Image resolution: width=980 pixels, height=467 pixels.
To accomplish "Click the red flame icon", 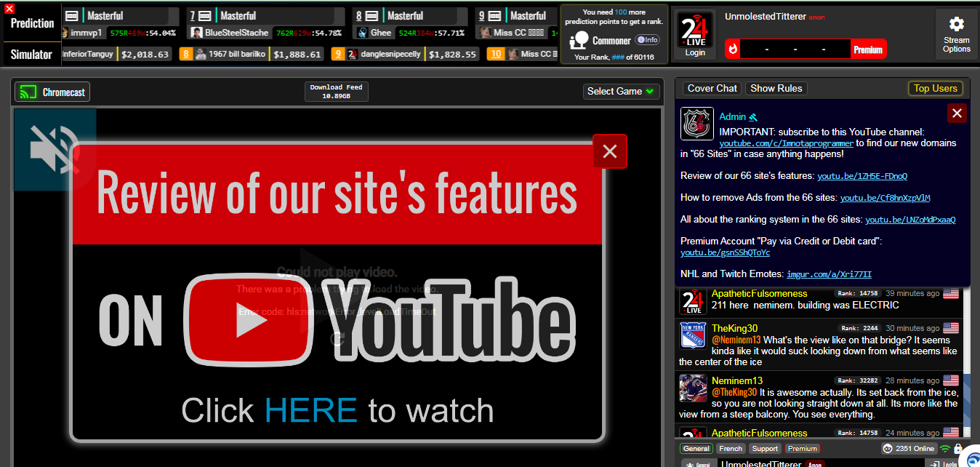I will pyautogui.click(x=734, y=49).
